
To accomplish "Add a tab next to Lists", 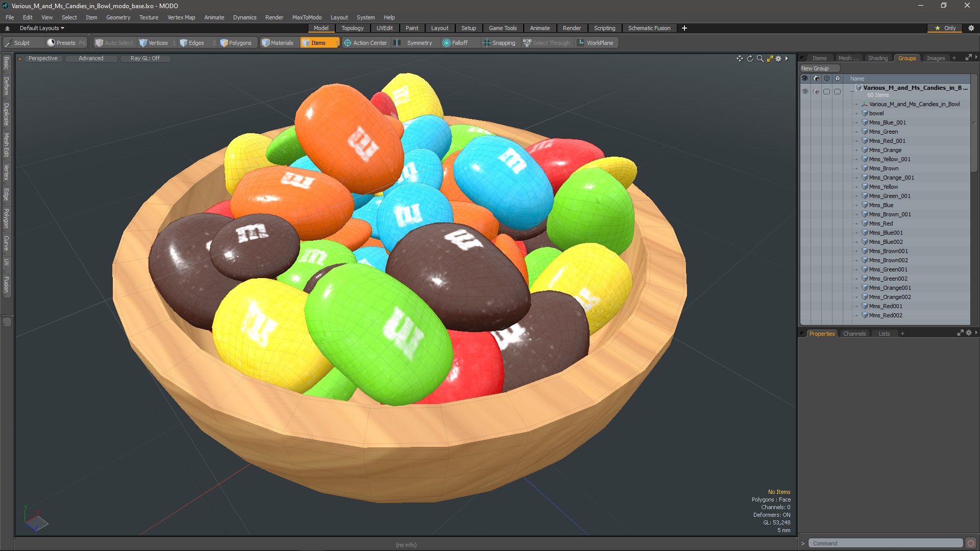I will point(902,334).
